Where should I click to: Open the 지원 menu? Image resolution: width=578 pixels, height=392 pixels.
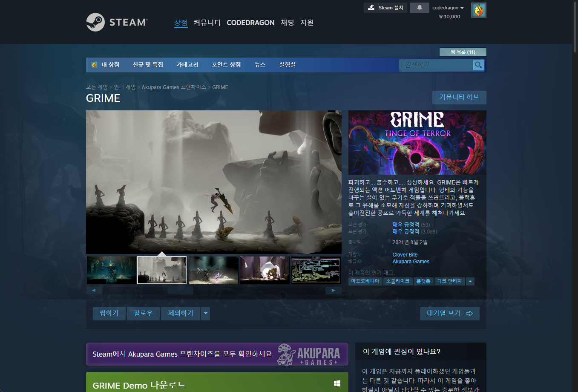(307, 23)
